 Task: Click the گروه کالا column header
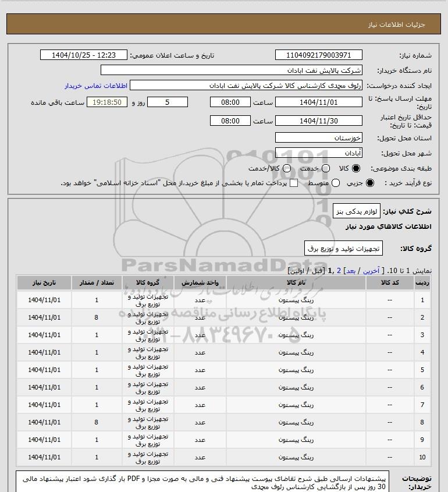(x=148, y=283)
